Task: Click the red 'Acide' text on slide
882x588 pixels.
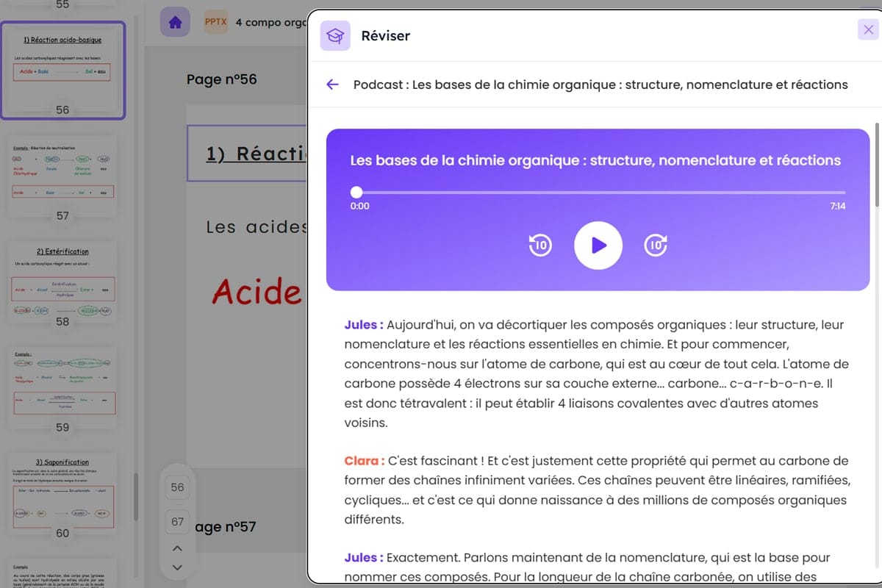Action: click(x=257, y=292)
